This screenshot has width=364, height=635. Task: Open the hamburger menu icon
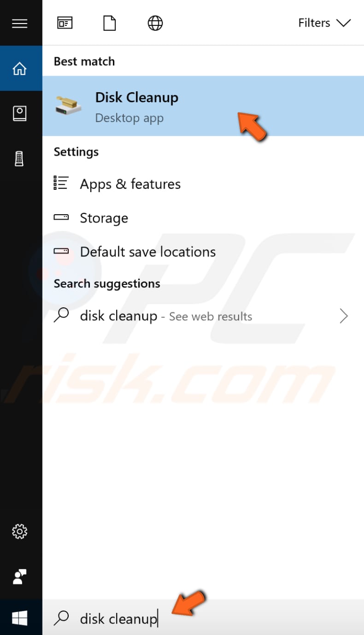pyautogui.click(x=20, y=23)
